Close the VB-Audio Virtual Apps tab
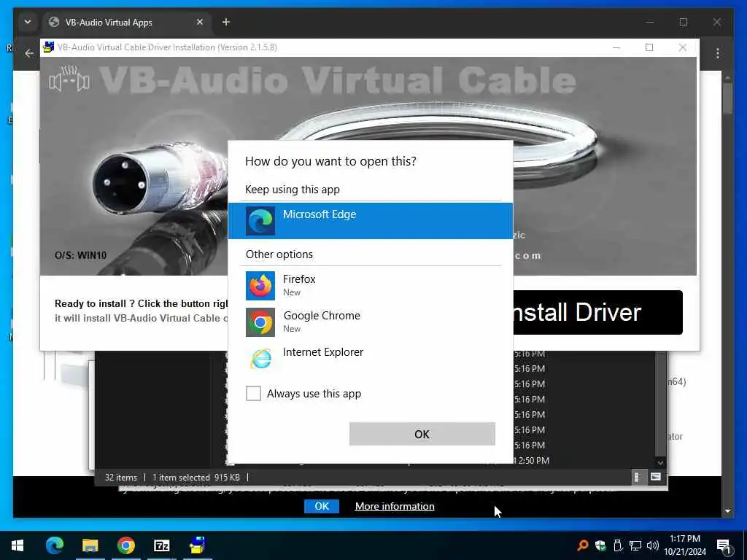Image resolution: width=747 pixels, height=560 pixels. (200, 22)
